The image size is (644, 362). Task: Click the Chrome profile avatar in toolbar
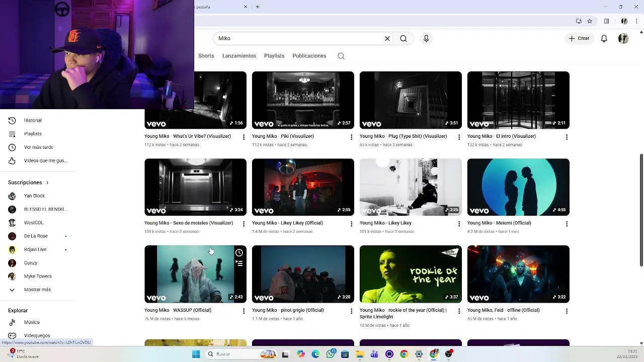click(x=624, y=21)
